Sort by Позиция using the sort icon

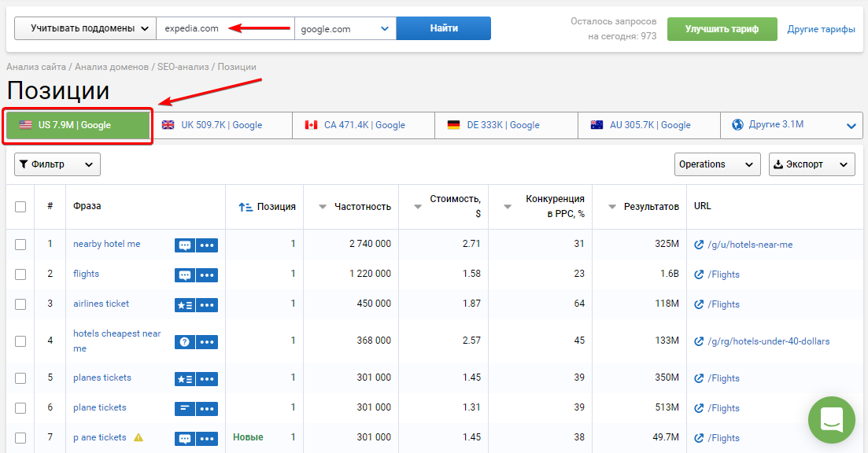click(x=246, y=207)
